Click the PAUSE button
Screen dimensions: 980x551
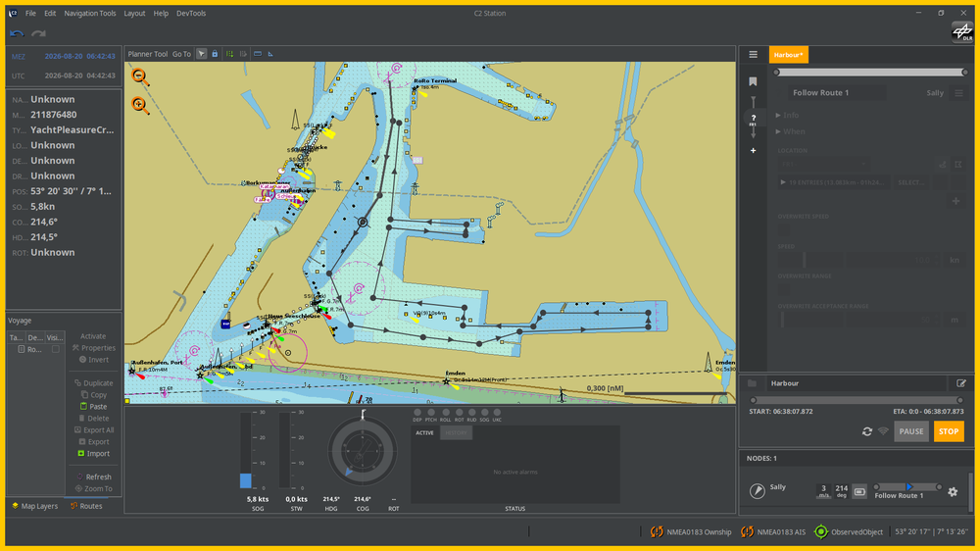click(911, 431)
